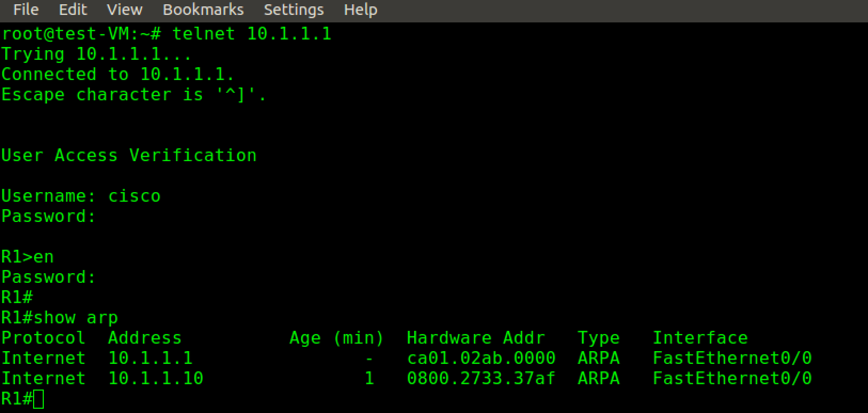
Task: Click the 'Escape character is' line
Action: click(x=134, y=94)
